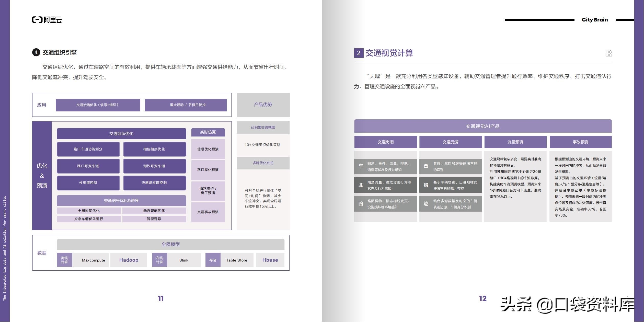Image resolution: width=644 pixels, height=322 pixels.
Task: Select the 事故预测 column header
Action: (580, 142)
